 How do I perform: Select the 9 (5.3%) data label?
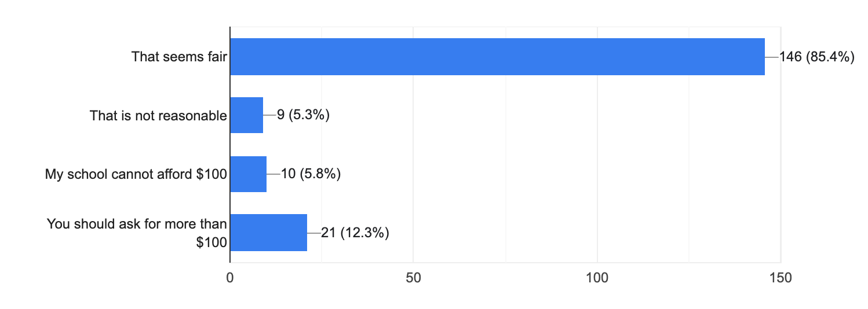click(303, 116)
